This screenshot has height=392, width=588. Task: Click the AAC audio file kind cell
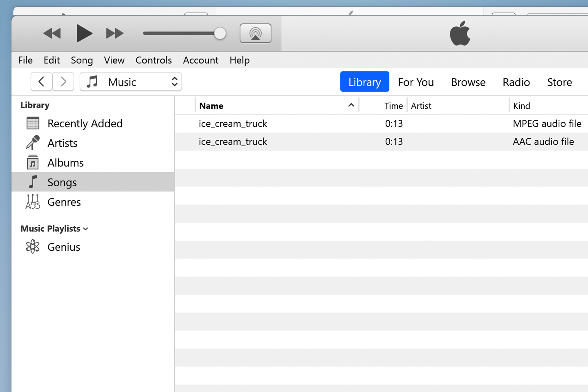[543, 141]
